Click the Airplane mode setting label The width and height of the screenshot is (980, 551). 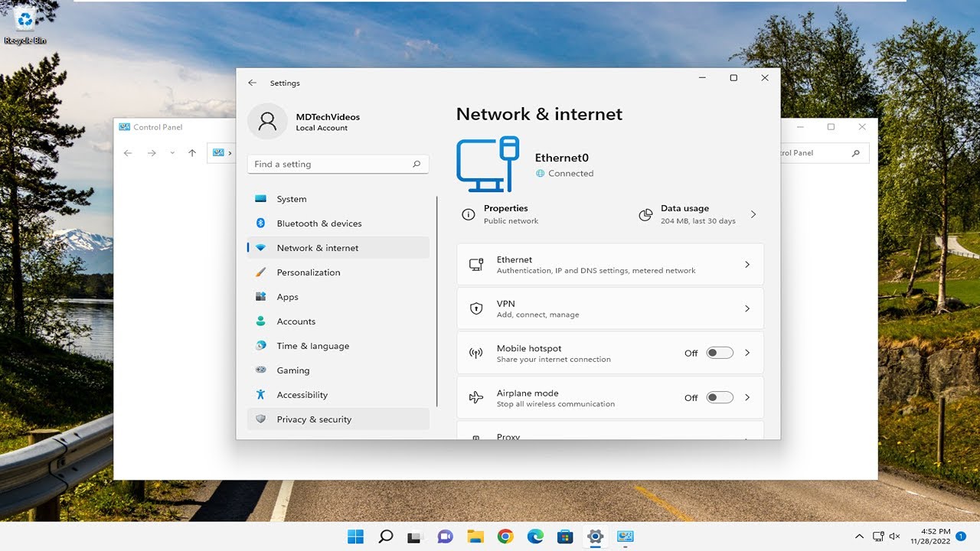(x=528, y=393)
